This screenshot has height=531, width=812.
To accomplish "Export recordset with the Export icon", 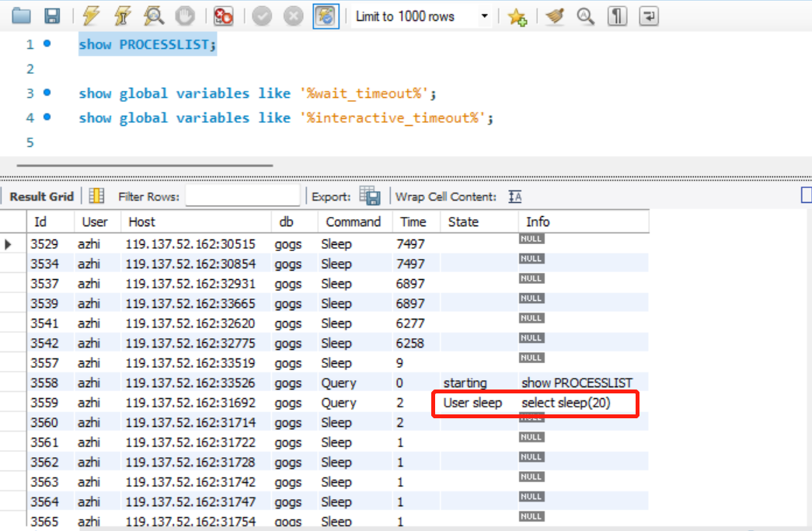I will coord(370,196).
